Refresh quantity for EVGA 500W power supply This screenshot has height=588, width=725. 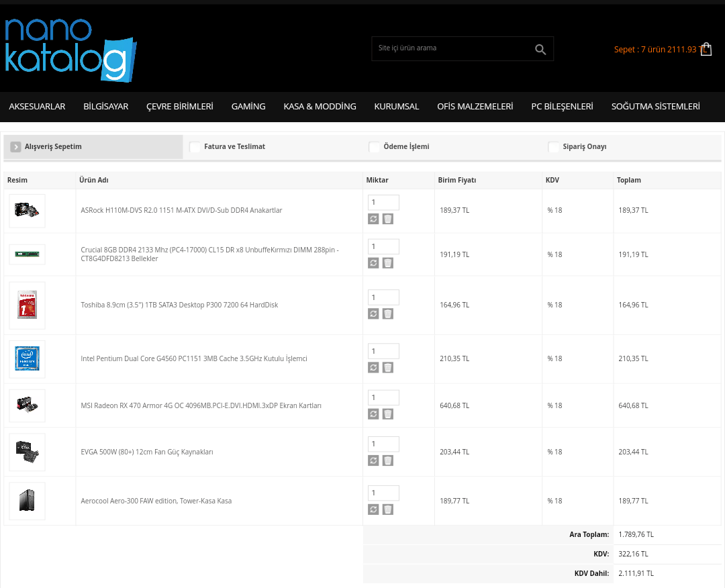tap(373, 460)
